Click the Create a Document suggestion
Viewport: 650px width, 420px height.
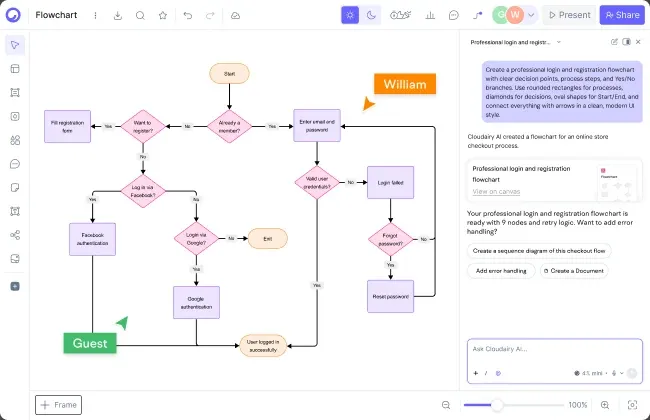(574, 271)
